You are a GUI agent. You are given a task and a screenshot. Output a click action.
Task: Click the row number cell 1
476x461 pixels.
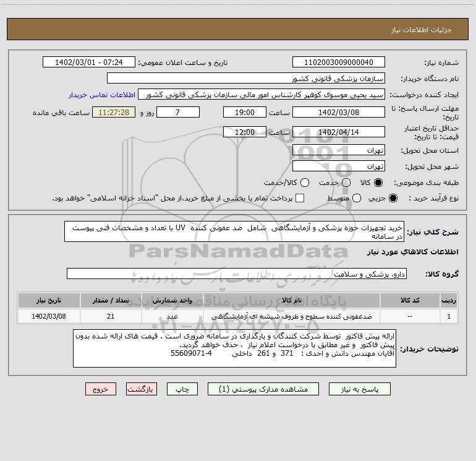coord(449,316)
